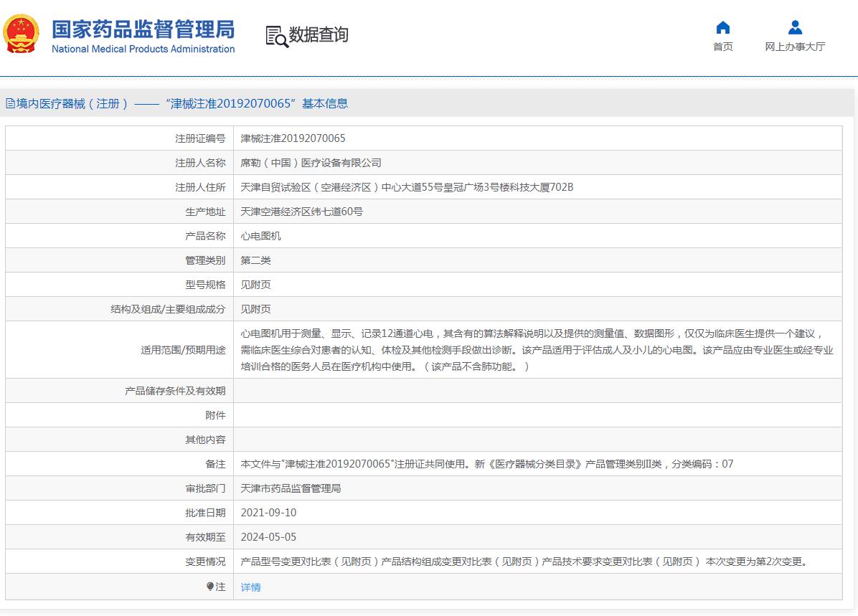Select the 批准日期 label
The width and height of the screenshot is (858, 616).
pyautogui.click(x=205, y=513)
